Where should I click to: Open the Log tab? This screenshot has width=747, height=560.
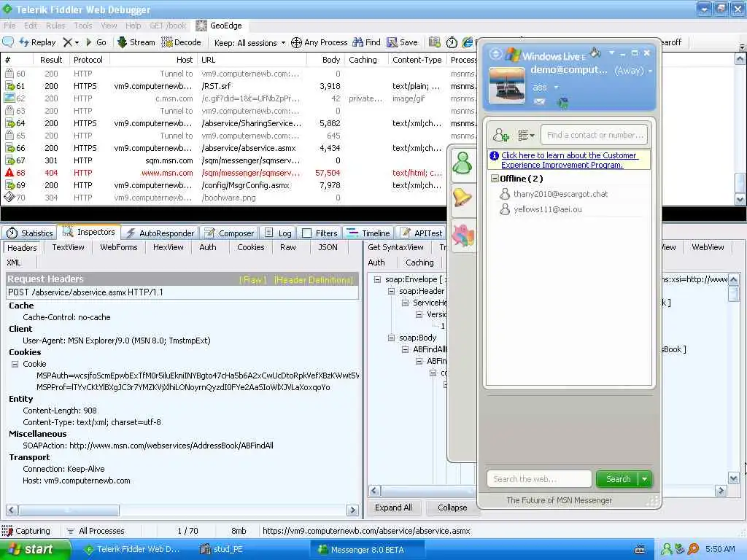point(278,233)
